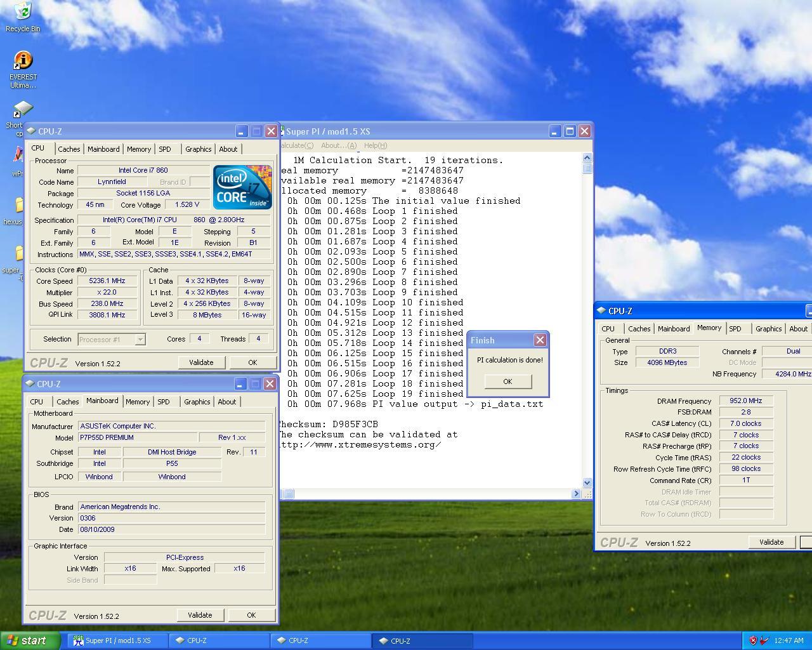Maximize the Super PI window
This screenshot has height=650, width=812.
coord(570,131)
